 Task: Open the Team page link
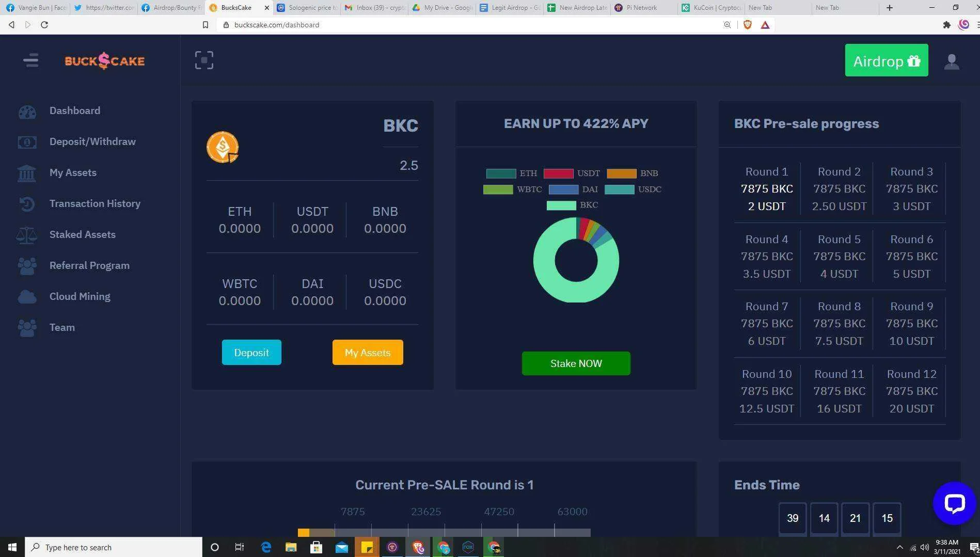coord(62,327)
